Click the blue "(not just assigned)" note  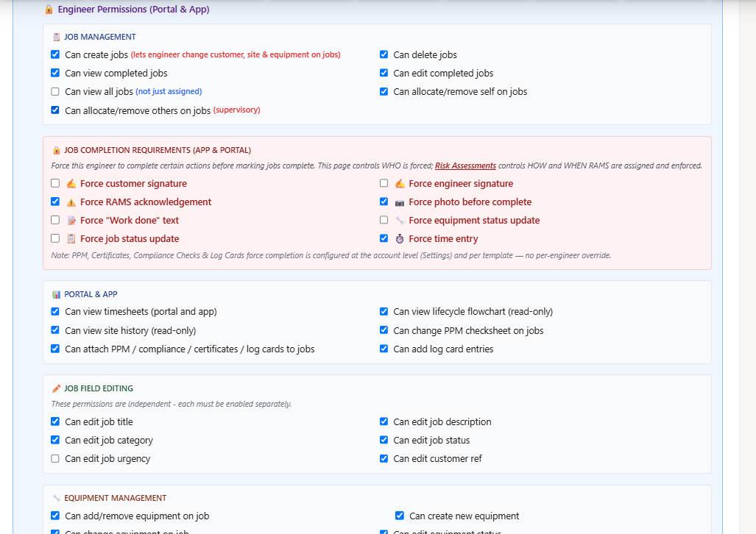(169, 91)
